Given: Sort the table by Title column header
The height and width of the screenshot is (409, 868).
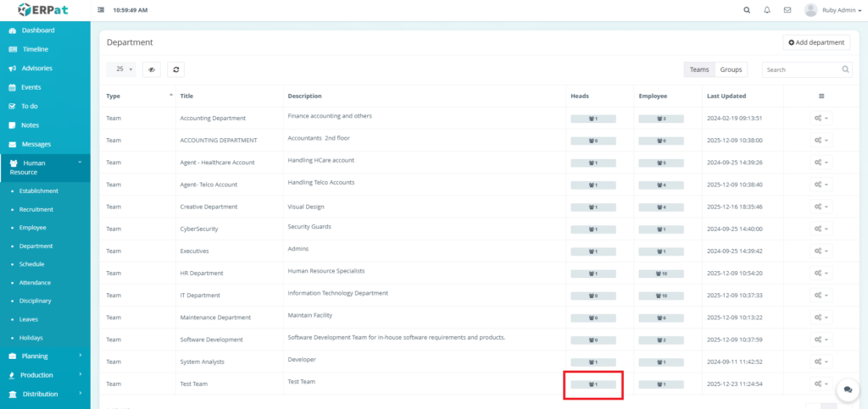Looking at the screenshot, I should pyautogui.click(x=186, y=96).
